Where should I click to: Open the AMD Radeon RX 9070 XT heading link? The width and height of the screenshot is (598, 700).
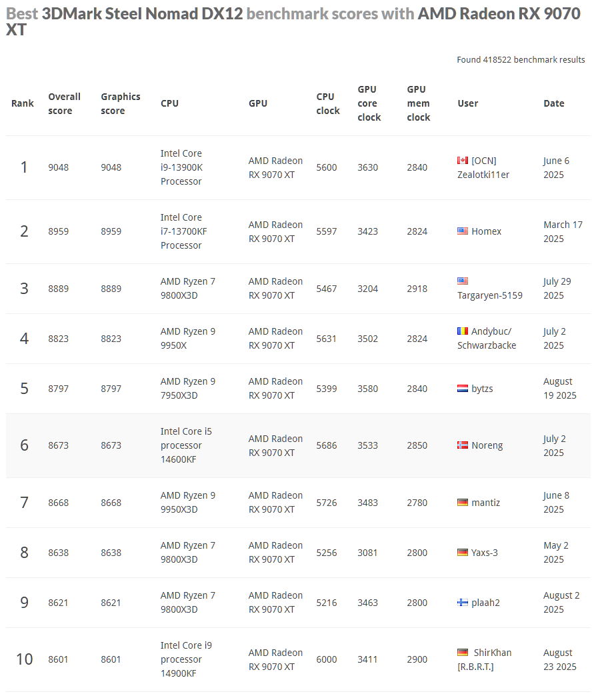499,14
